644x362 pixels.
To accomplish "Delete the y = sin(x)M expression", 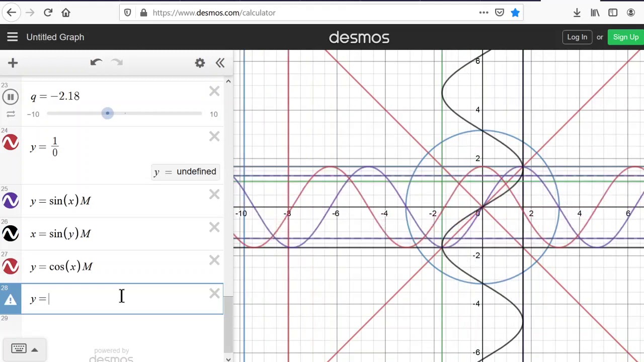I will (x=214, y=195).
